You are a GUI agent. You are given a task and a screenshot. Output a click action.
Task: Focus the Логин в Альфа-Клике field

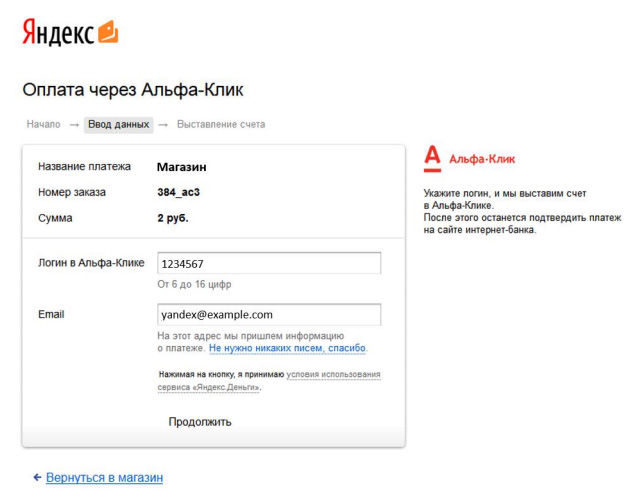pyautogui.click(x=269, y=263)
